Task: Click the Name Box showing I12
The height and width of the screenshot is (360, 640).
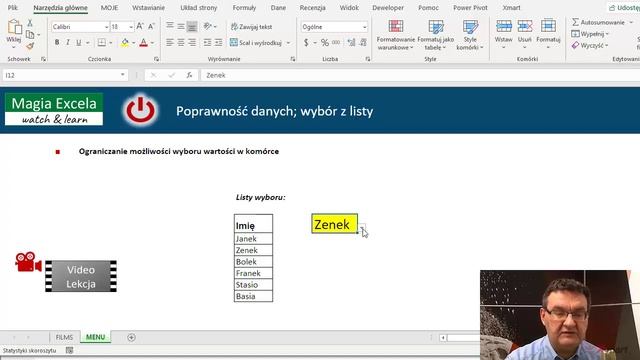Action: pos(65,75)
